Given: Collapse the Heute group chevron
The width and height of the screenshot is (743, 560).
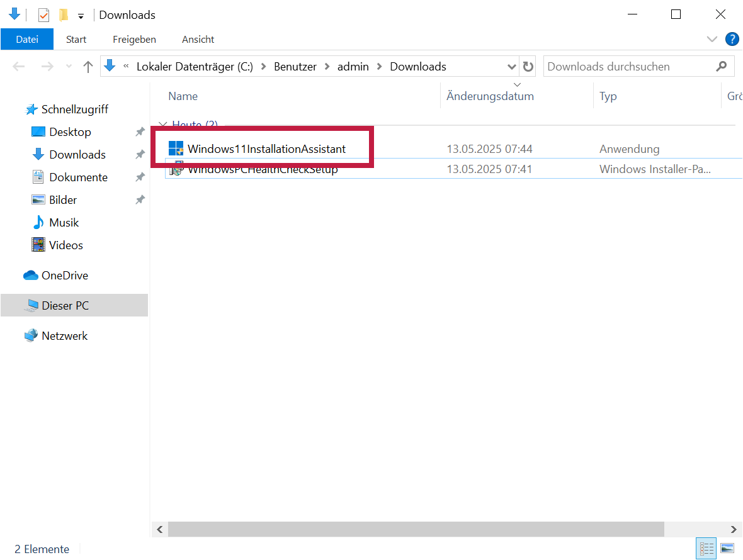Looking at the screenshot, I should coord(162,125).
